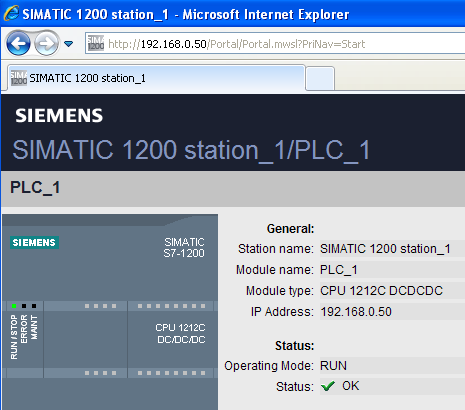The image size is (465, 410).
Task: Click the RUN / STOP vertical label on PLC
Action: pyautogui.click(x=14, y=337)
